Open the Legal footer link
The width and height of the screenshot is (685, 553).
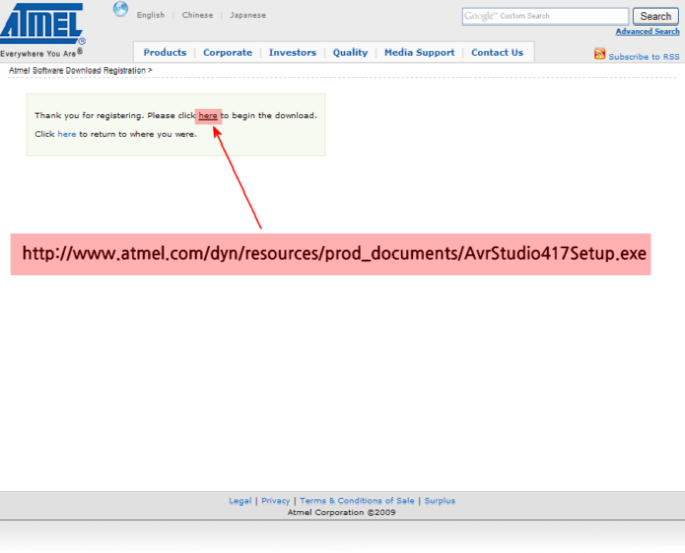point(240,501)
